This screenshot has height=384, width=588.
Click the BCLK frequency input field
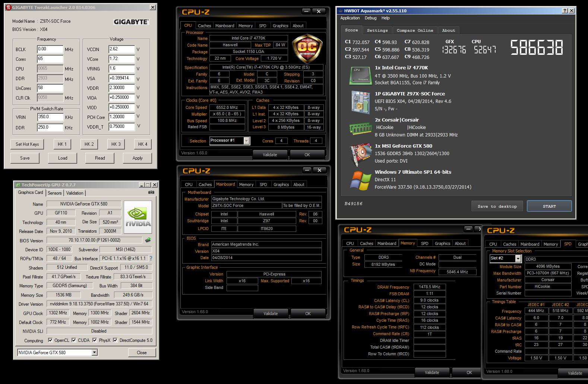[50, 49]
